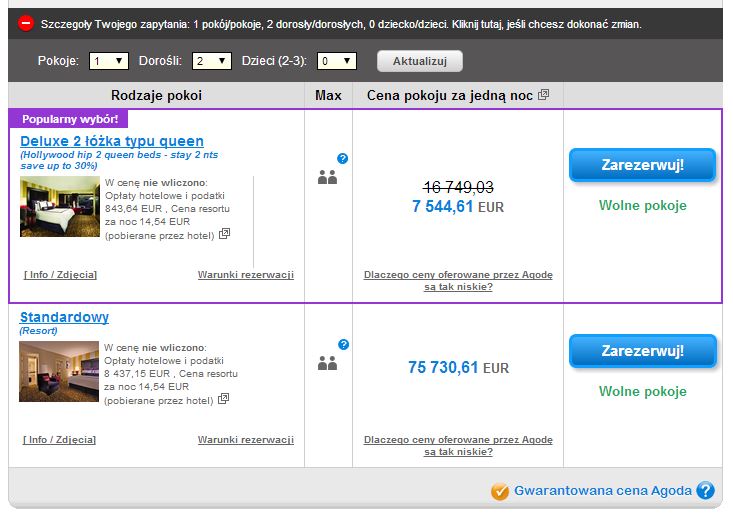Open Warunki rezerwacji for Deluxe room
This screenshot has height=517, width=733.
246,275
